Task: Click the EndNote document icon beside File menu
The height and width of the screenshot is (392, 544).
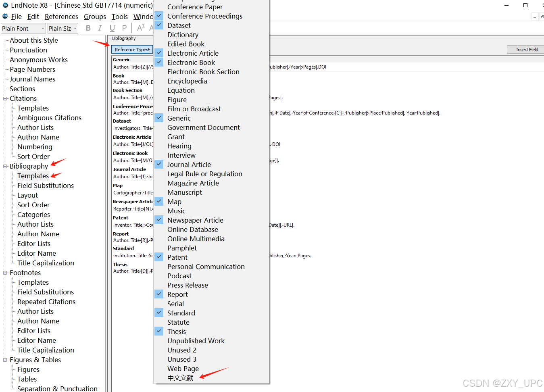Action: coord(5,16)
